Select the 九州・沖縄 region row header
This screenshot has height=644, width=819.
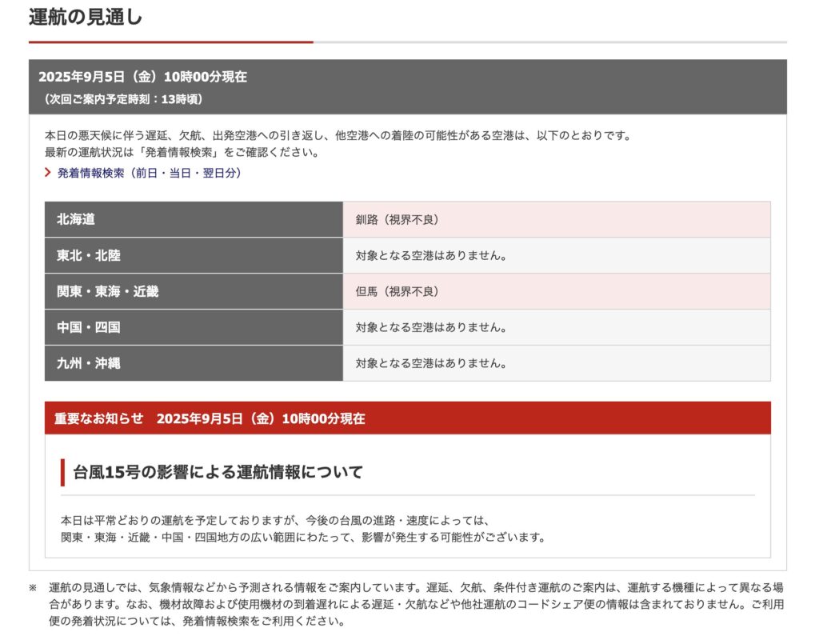194,363
